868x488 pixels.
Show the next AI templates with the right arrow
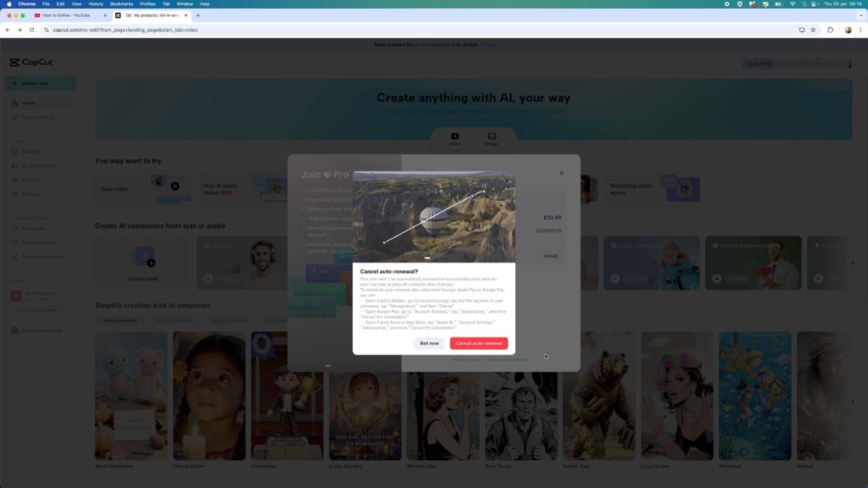click(852, 401)
